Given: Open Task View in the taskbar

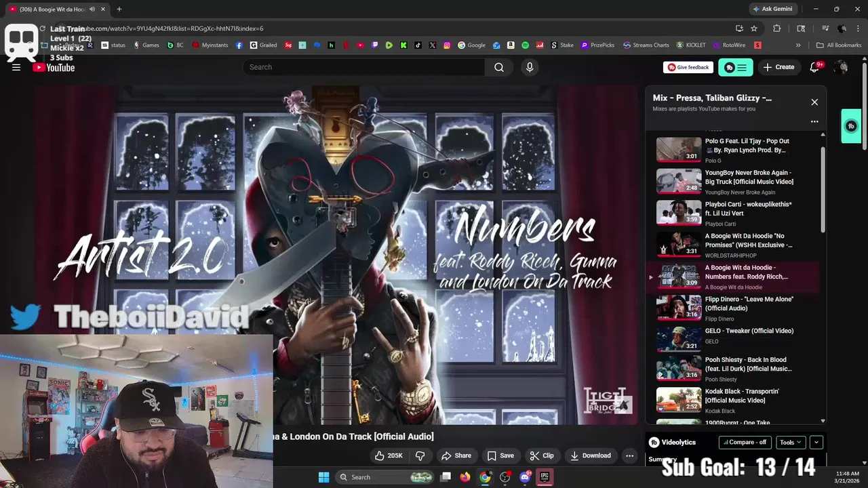Looking at the screenshot, I should tap(445, 477).
